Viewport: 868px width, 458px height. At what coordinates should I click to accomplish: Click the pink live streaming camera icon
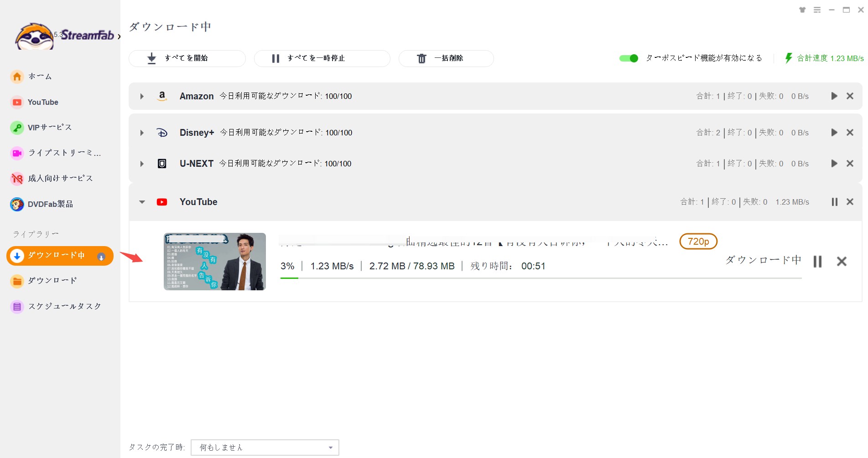click(17, 153)
